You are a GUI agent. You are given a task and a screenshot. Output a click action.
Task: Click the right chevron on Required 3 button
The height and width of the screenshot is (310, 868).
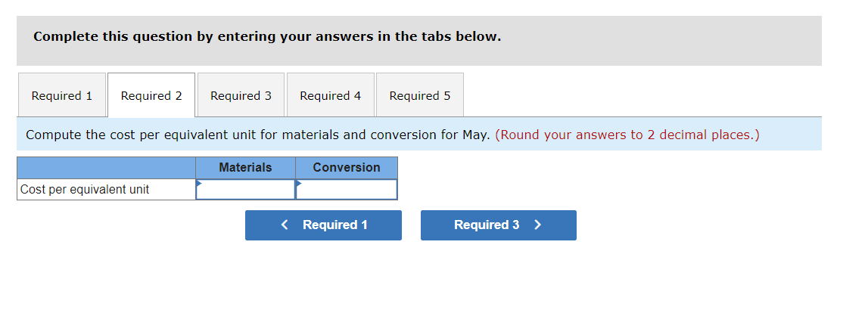tap(538, 225)
